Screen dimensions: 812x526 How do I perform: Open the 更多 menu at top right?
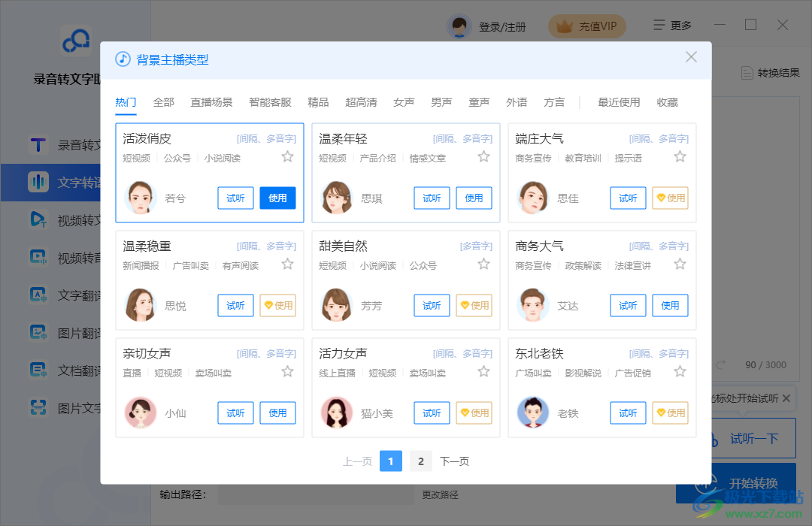point(671,25)
